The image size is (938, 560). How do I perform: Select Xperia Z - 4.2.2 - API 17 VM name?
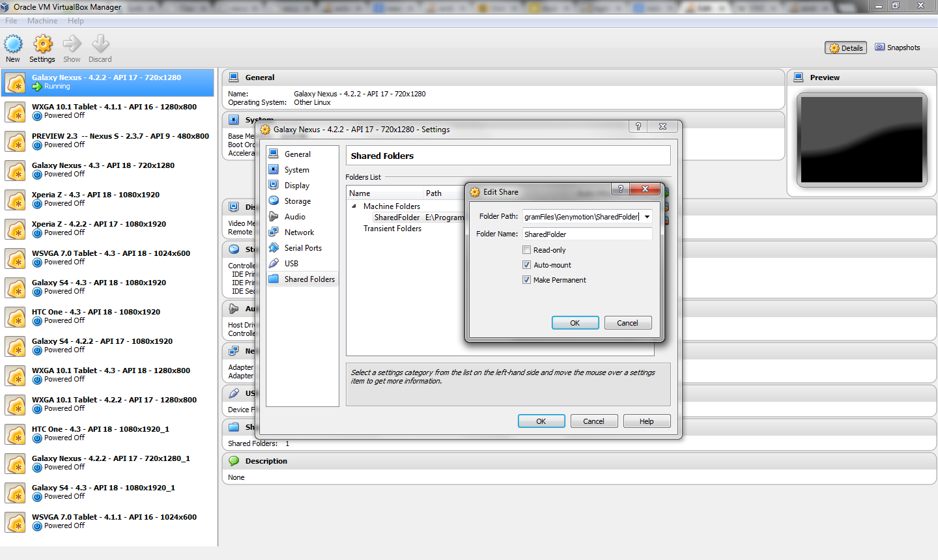pos(99,224)
